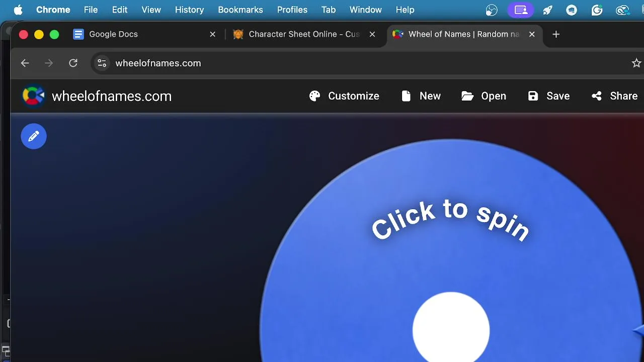The image size is (644, 362).
Task: Open a new browser tab
Action: 556,34
